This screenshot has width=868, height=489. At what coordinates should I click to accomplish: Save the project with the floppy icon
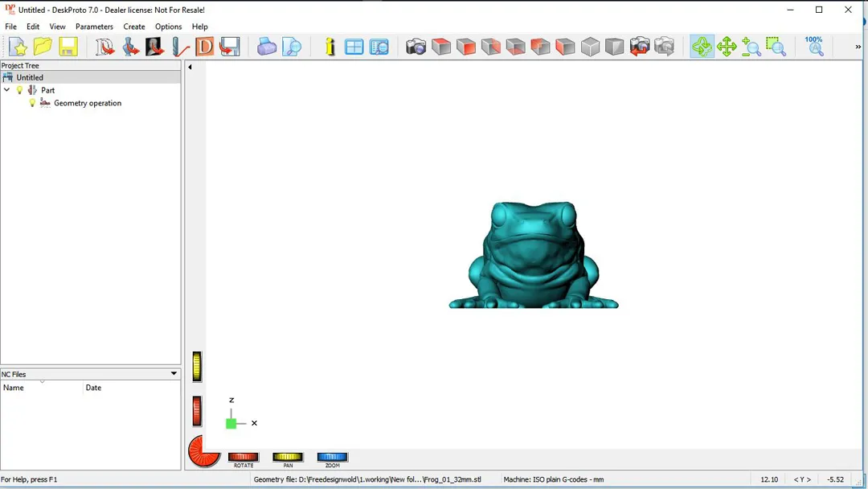point(68,47)
